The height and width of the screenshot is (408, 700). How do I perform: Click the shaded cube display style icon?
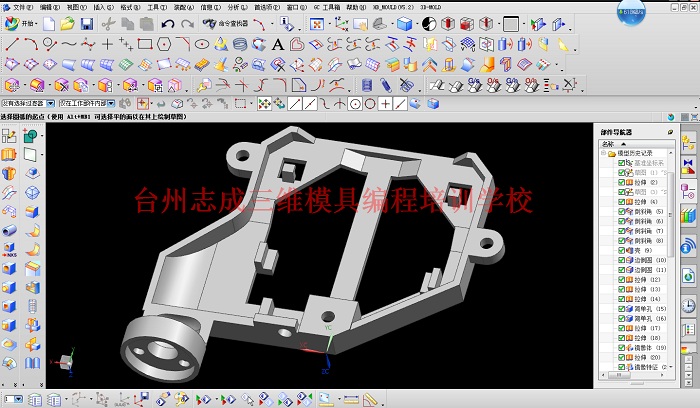[x=404, y=24]
